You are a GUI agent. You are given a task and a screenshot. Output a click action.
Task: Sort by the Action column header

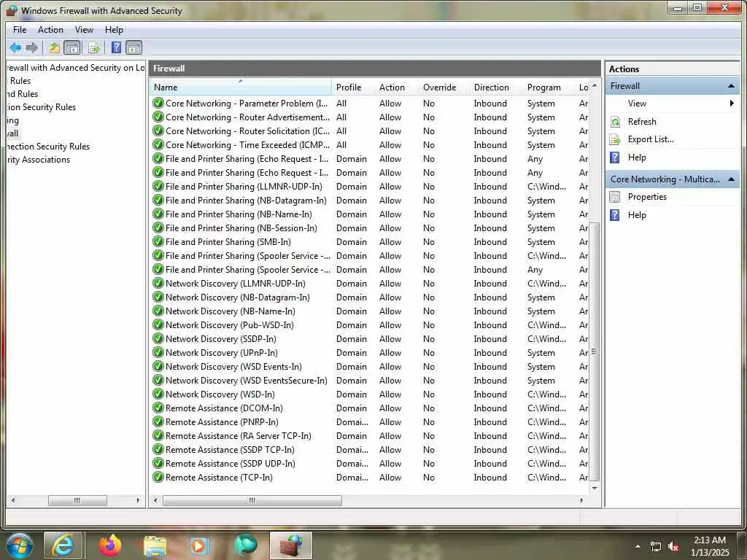point(396,87)
